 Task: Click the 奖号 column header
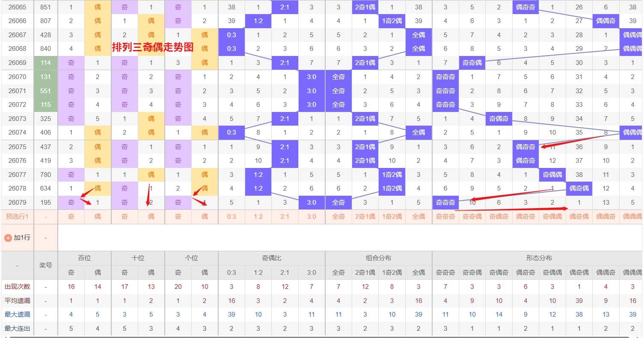tap(46, 265)
